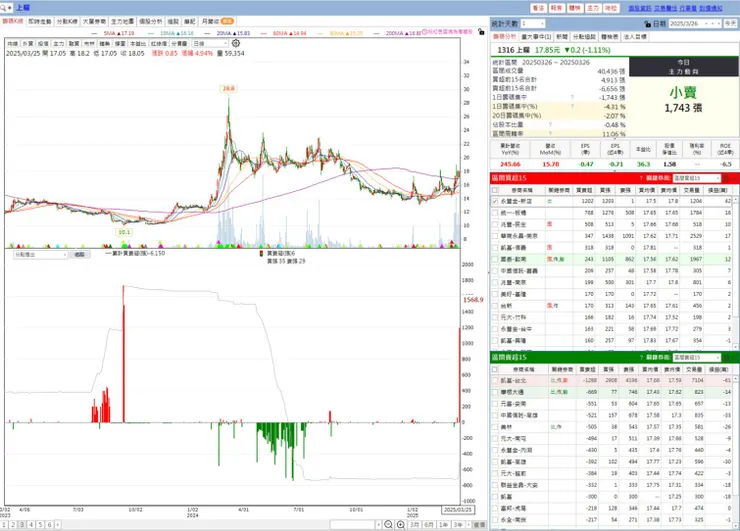
Task: Open the 日線 period dropdown
Action: [210, 43]
